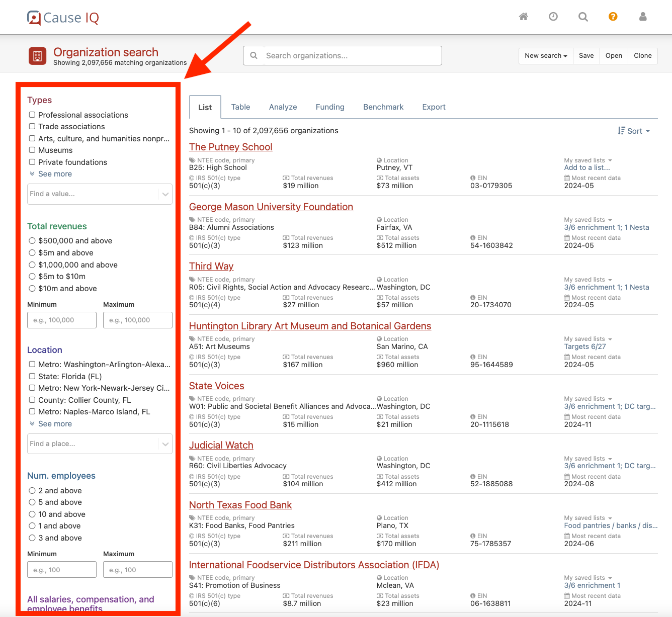The height and width of the screenshot is (617, 672).
Task: Open International Foodservice Distributors Association (IFDA)
Action: pos(314,565)
